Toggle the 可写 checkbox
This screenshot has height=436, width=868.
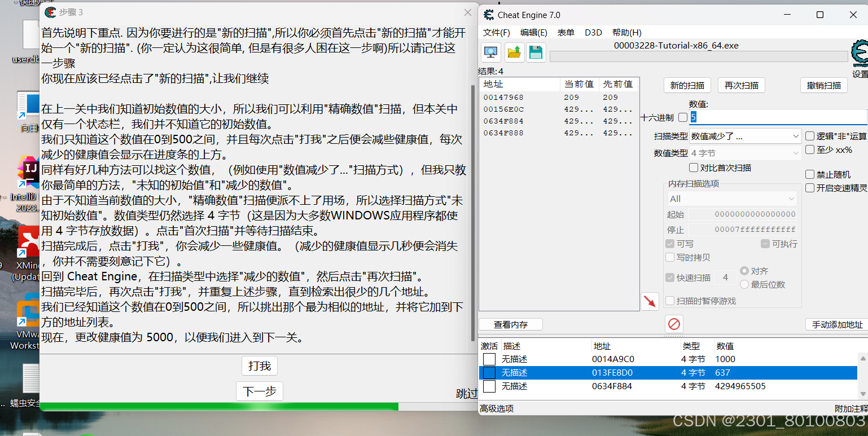pos(670,244)
